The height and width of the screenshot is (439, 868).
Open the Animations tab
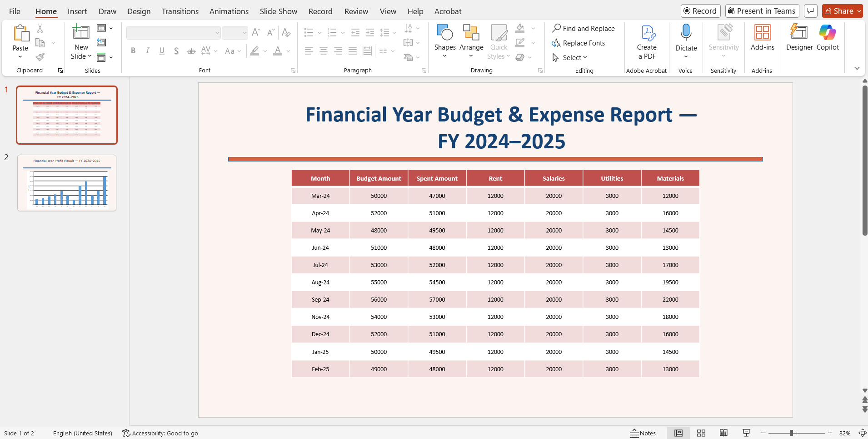[229, 11]
